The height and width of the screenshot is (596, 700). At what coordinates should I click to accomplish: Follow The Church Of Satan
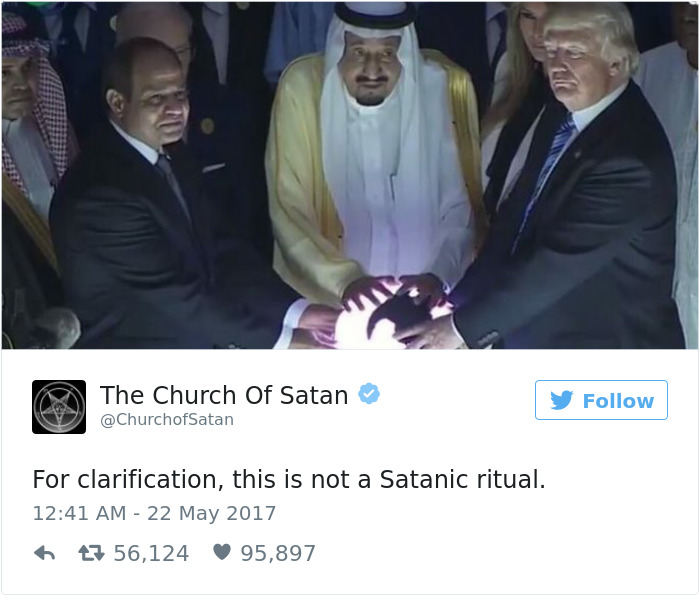601,400
